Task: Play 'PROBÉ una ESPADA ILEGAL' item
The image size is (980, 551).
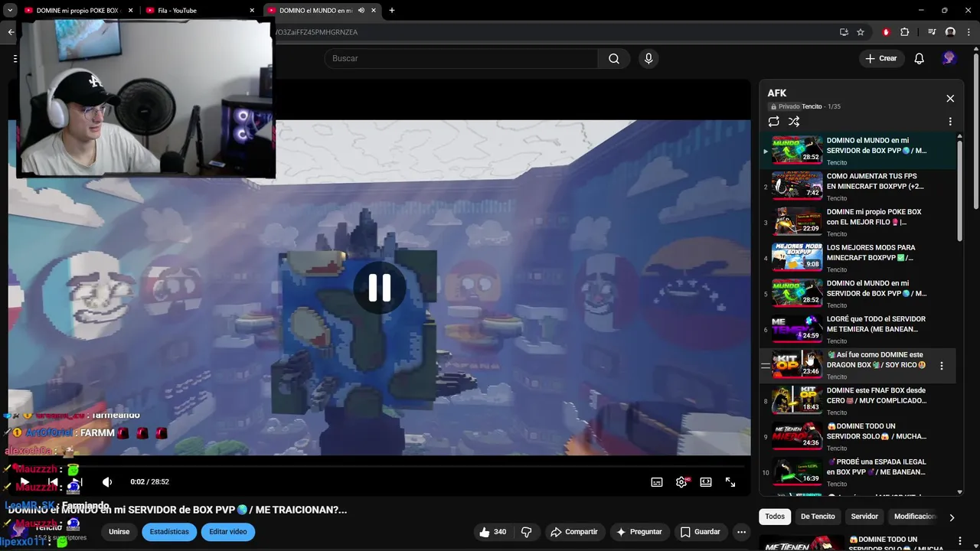Action: (x=857, y=472)
